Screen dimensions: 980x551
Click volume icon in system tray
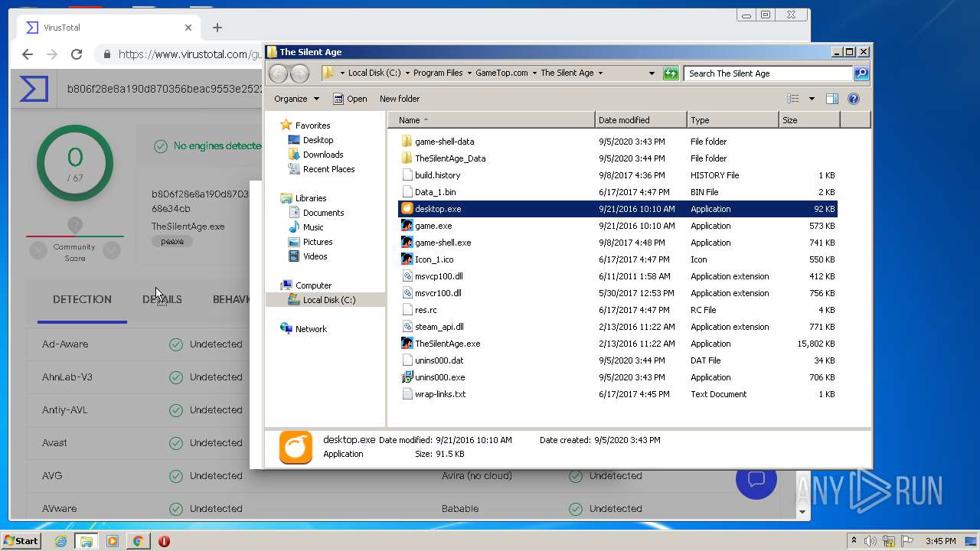[x=870, y=541]
